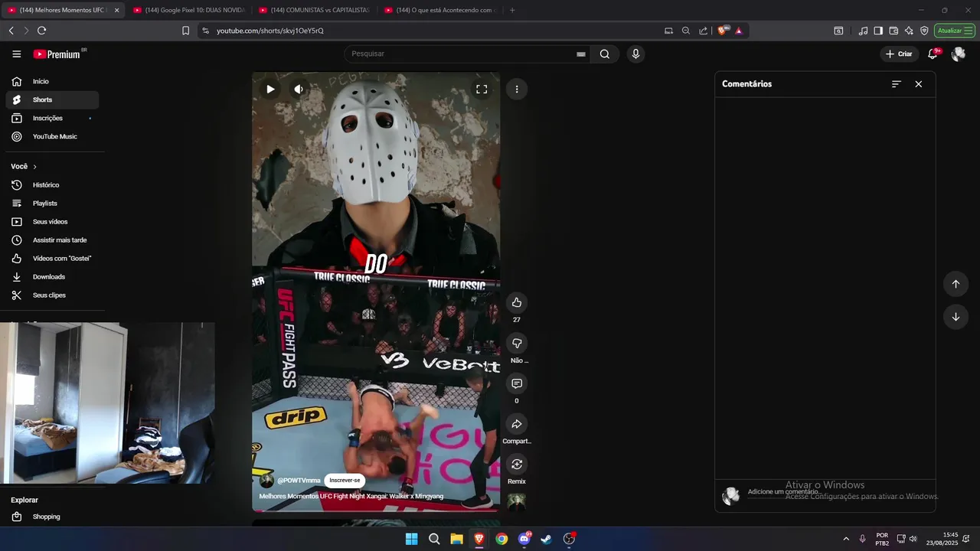The height and width of the screenshot is (551, 980).
Task: Click the Atualizar browser update button
Action: point(954,31)
